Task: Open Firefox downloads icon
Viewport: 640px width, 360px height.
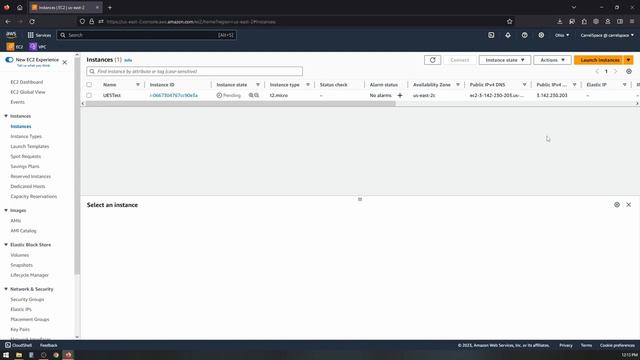Action: pyautogui.click(x=560, y=21)
